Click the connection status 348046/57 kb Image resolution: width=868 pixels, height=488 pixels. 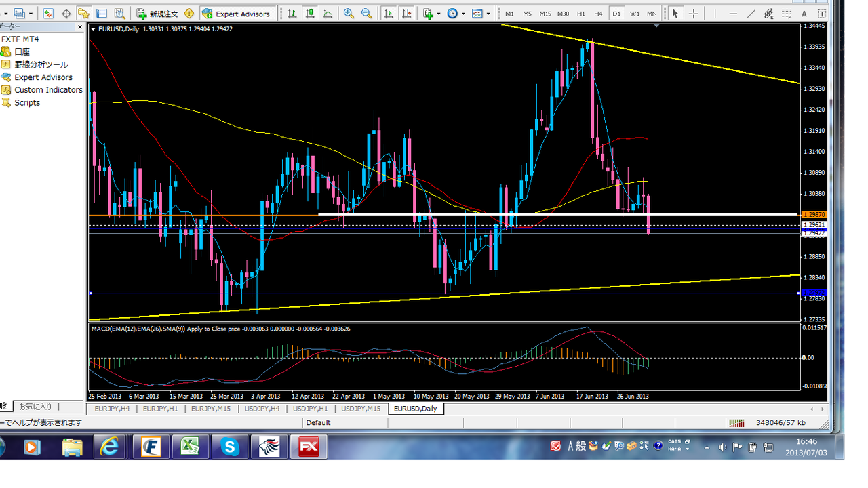781,422
